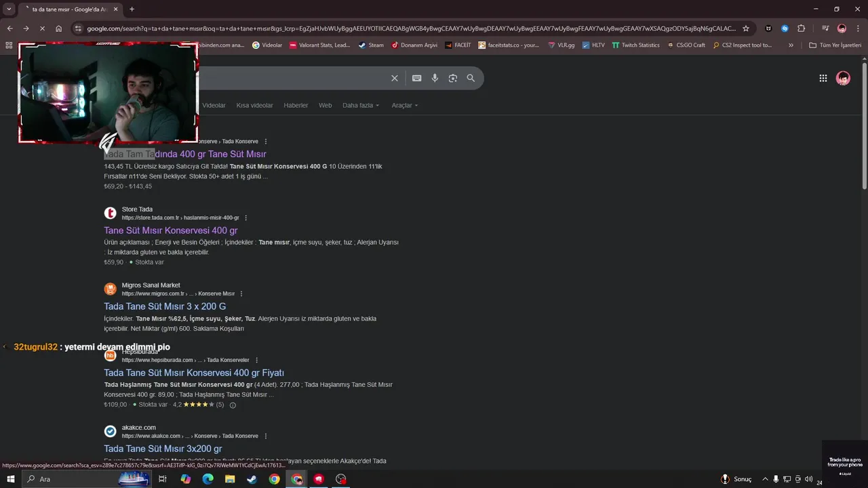Viewport: 868px width, 488px height.
Task: Open the tab search dropdown arrow
Action: (9, 9)
